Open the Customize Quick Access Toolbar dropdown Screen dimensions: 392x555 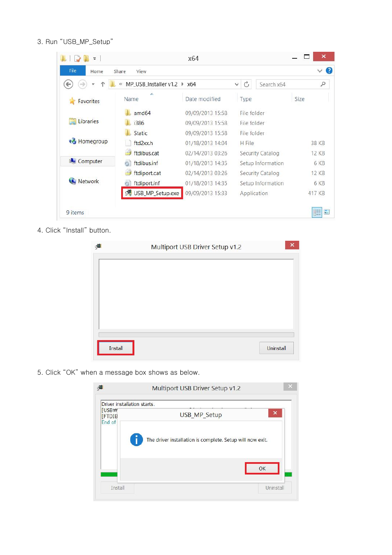point(95,58)
